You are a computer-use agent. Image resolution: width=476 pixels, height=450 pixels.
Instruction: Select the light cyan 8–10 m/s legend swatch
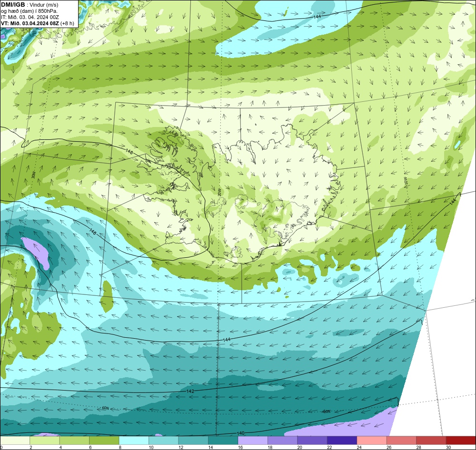(134, 440)
